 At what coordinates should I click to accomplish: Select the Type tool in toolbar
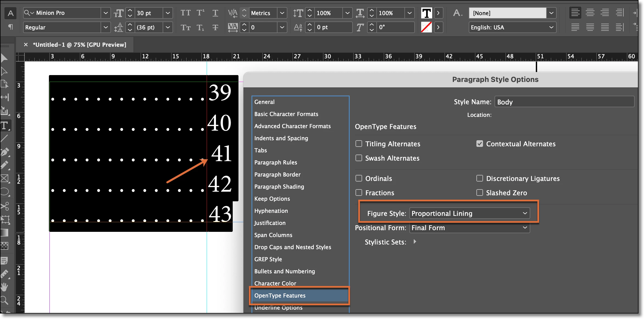tap(5, 126)
